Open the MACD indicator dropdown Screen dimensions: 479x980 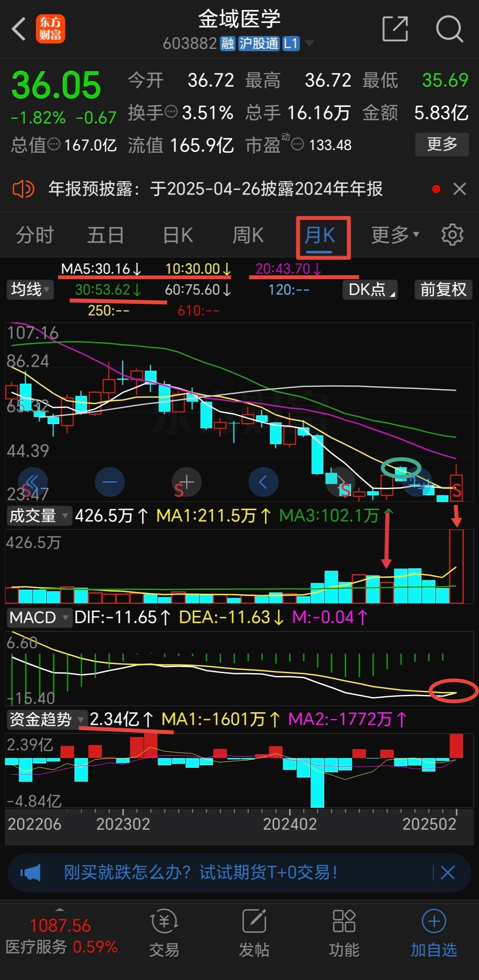tap(39, 618)
